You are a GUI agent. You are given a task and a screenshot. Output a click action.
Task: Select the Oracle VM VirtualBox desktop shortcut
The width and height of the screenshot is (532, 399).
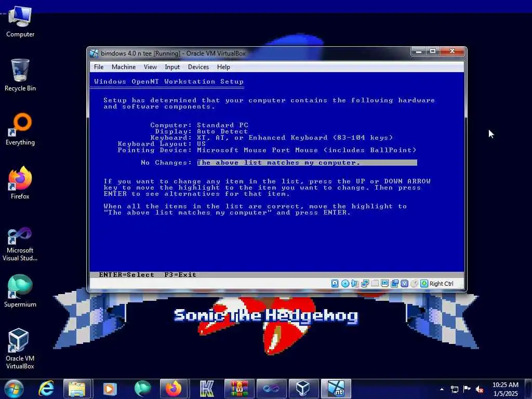click(x=20, y=349)
